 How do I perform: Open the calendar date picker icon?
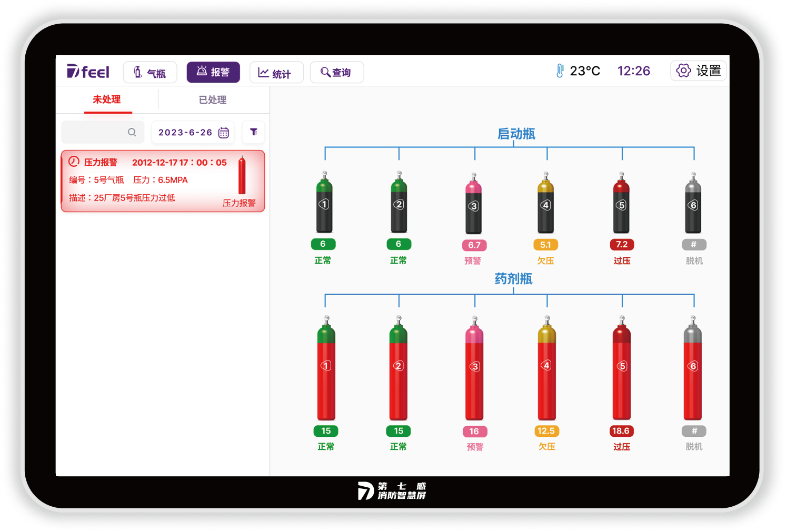224,133
